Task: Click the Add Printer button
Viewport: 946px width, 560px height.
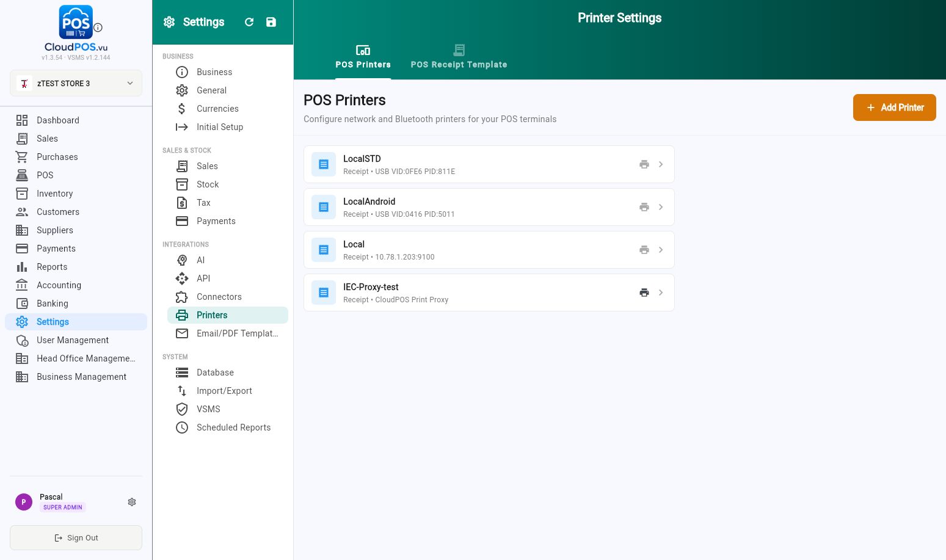Action: click(895, 107)
